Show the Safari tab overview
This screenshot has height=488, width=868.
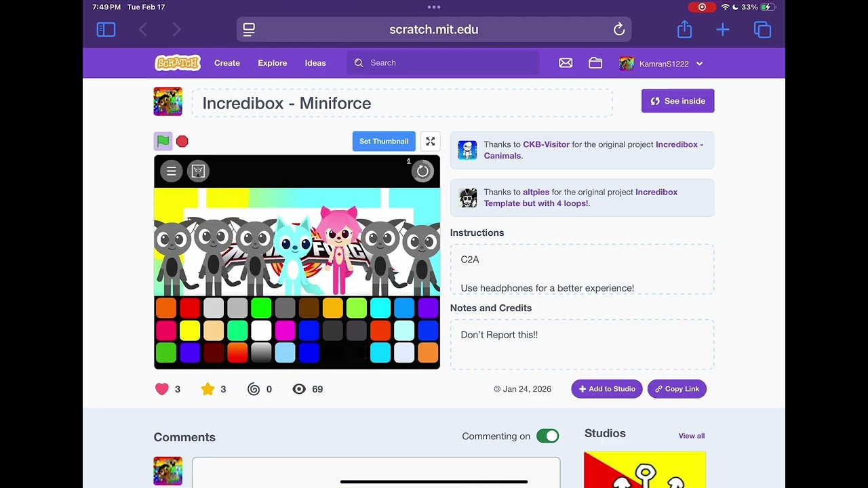click(x=762, y=29)
